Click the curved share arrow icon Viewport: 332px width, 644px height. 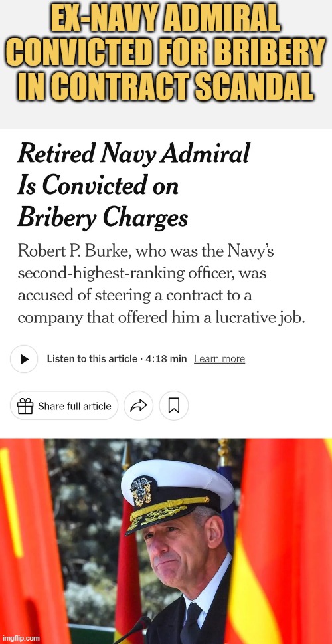pos(139,406)
